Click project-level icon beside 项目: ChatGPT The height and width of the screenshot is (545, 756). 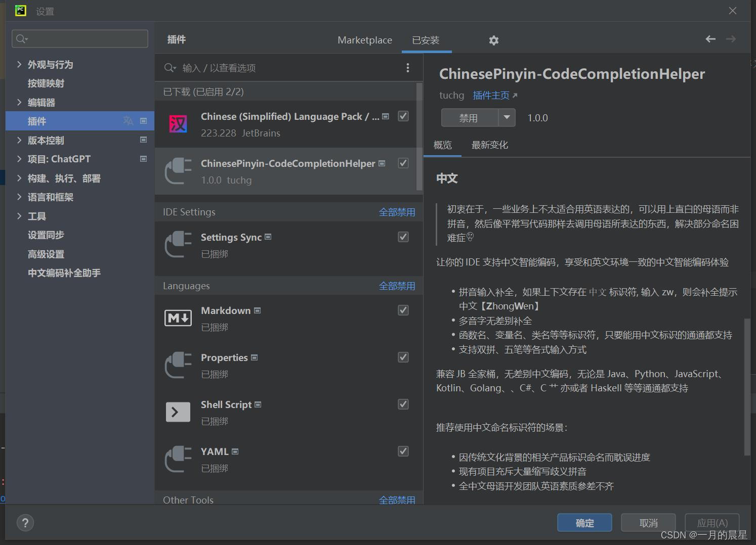coord(144,159)
